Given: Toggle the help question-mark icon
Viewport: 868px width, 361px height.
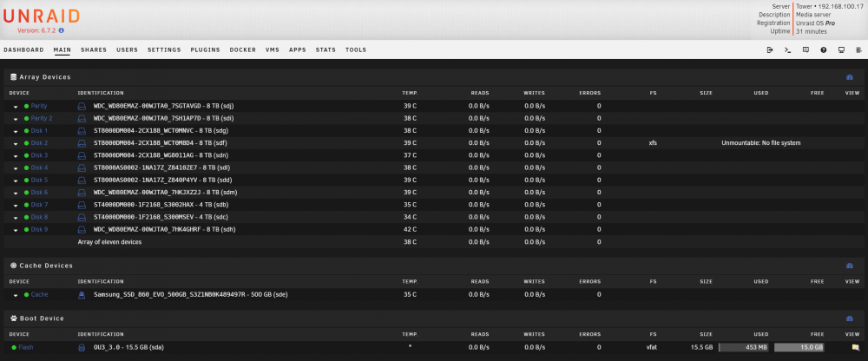Looking at the screenshot, I should [x=823, y=49].
